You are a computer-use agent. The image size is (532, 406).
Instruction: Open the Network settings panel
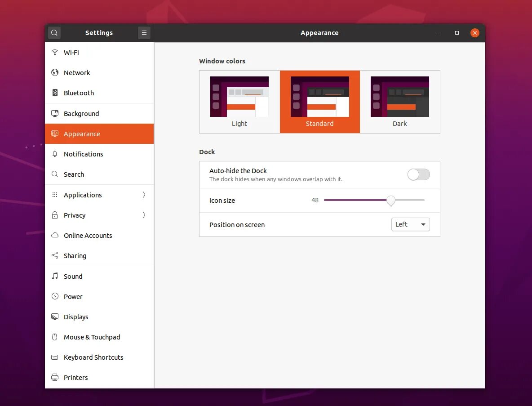pyautogui.click(x=99, y=73)
